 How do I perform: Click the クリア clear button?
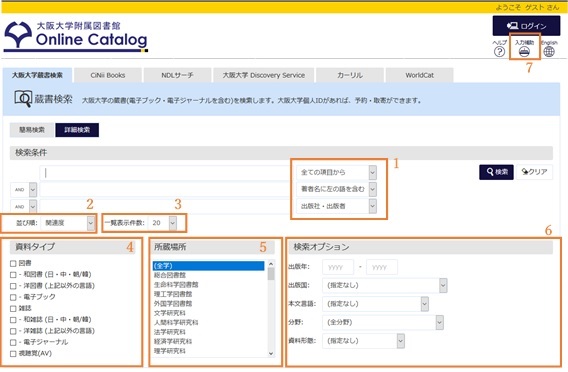534,172
